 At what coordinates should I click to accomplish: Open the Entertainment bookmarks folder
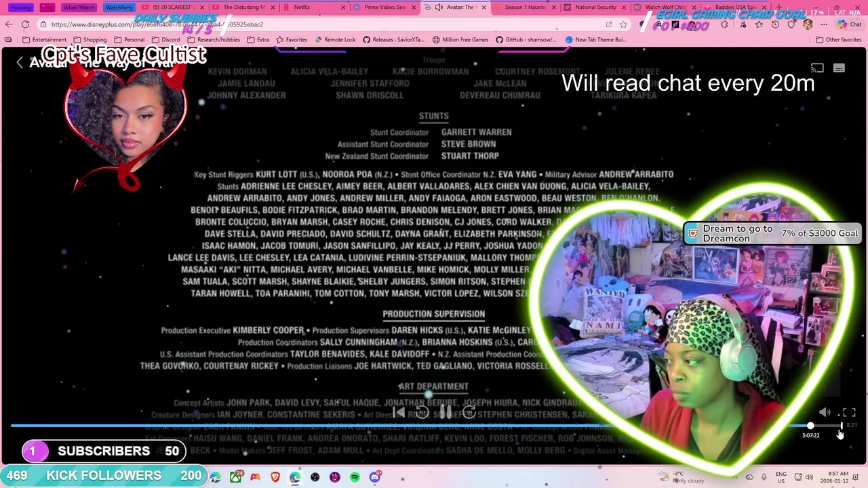pyautogui.click(x=44, y=40)
